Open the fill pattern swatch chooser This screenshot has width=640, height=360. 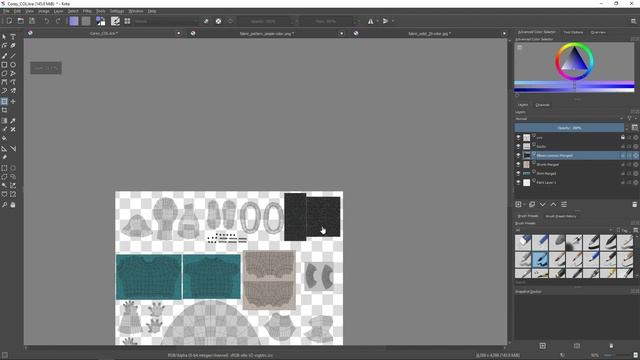[86, 21]
